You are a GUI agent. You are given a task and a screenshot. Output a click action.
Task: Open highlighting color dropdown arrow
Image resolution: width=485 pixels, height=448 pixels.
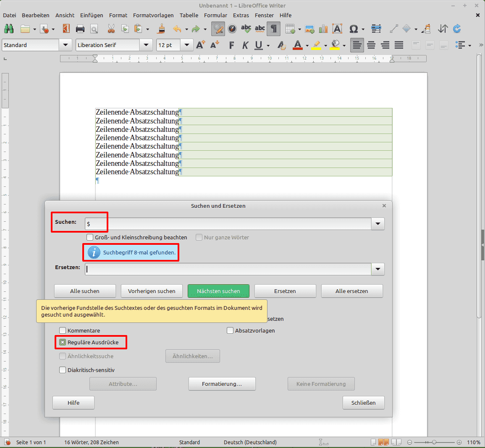point(326,46)
